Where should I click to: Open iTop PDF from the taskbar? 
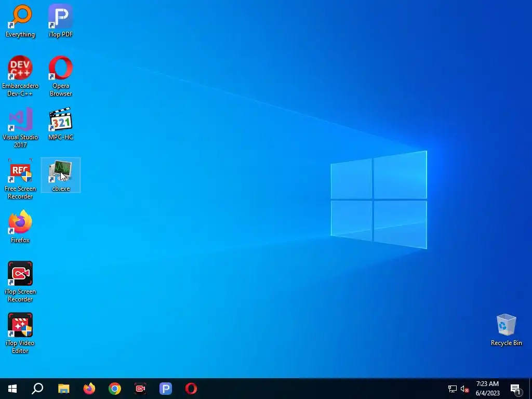point(166,389)
